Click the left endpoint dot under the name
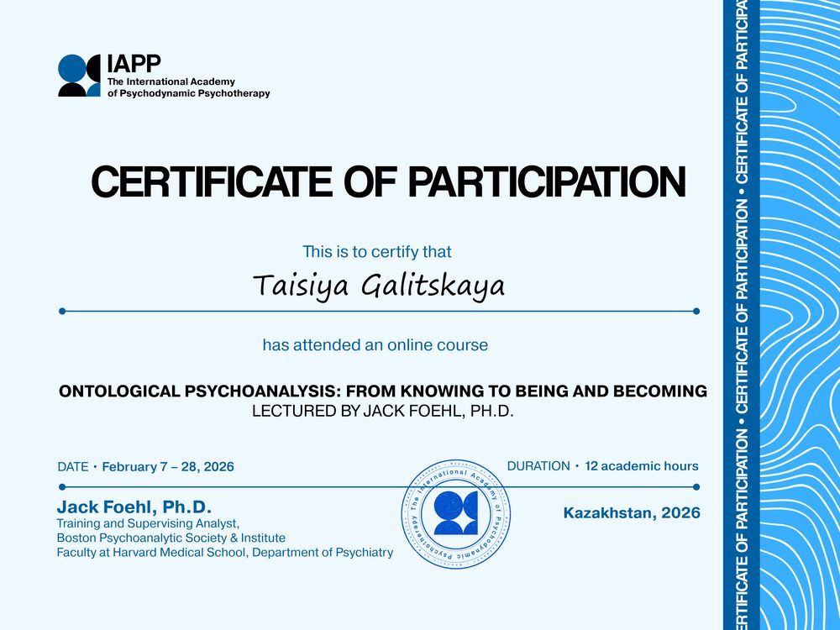Viewport: 840px width, 630px height. (x=62, y=312)
